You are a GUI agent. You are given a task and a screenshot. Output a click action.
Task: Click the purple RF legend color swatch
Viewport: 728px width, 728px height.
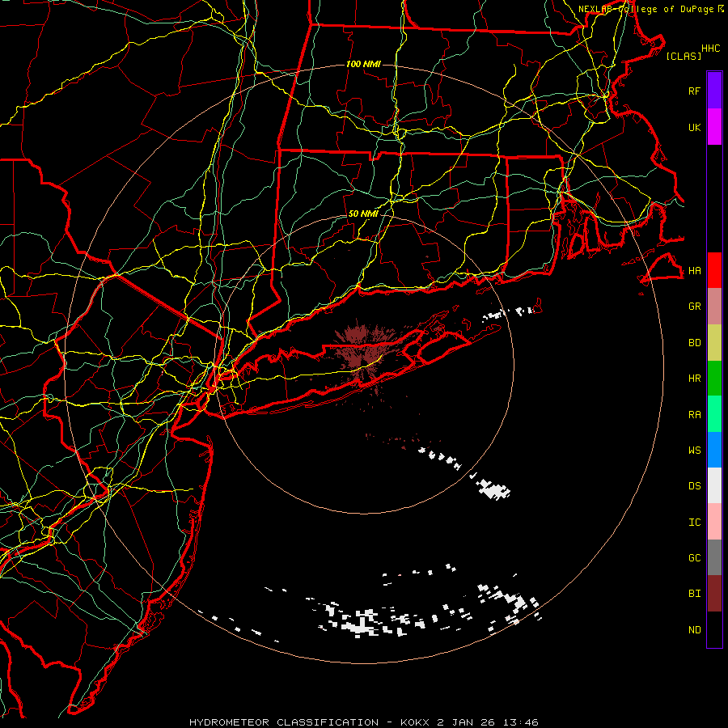[714, 91]
